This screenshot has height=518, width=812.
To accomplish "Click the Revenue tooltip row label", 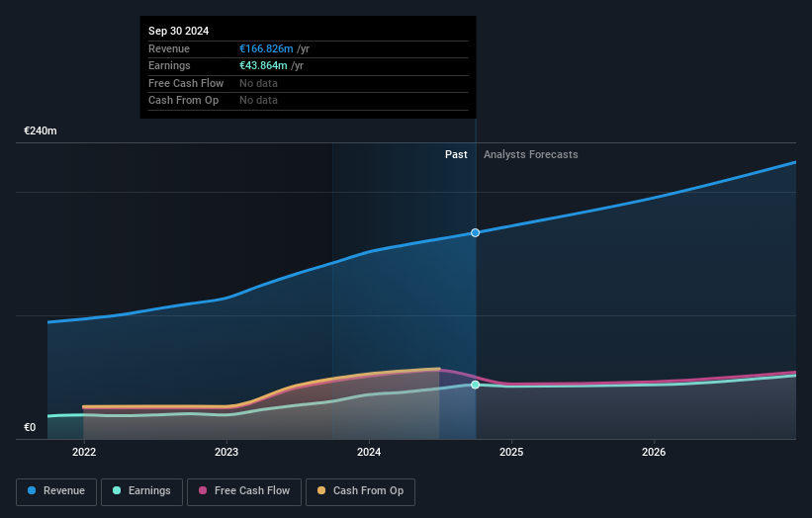I will [x=169, y=48].
